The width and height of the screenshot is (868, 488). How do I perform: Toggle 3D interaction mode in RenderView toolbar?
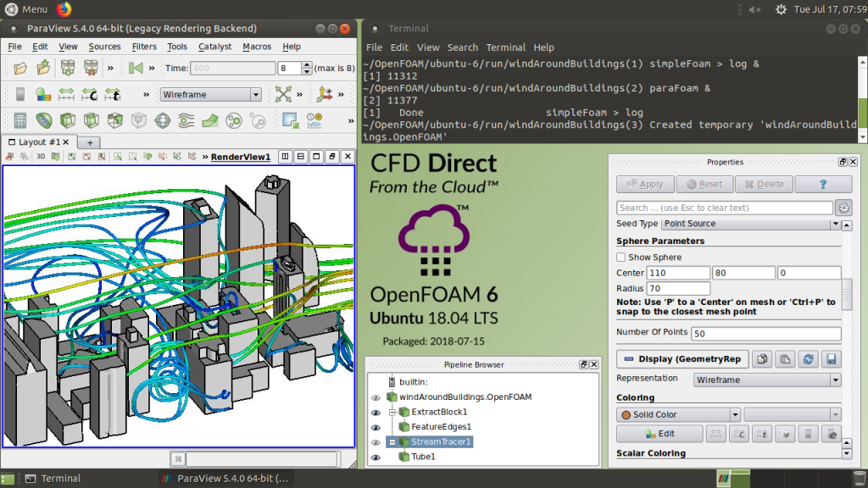click(x=41, y=157)
